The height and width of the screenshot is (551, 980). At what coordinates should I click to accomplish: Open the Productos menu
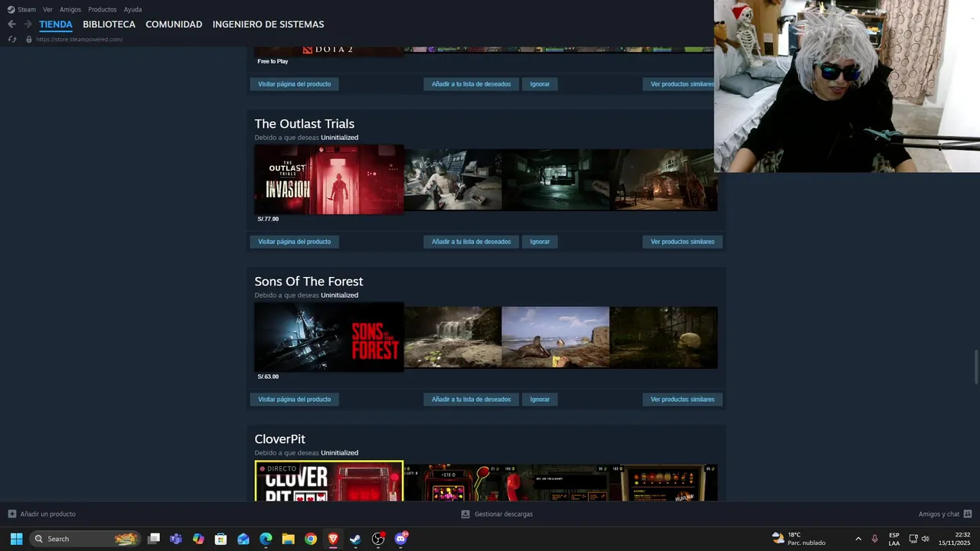point(103,9)
